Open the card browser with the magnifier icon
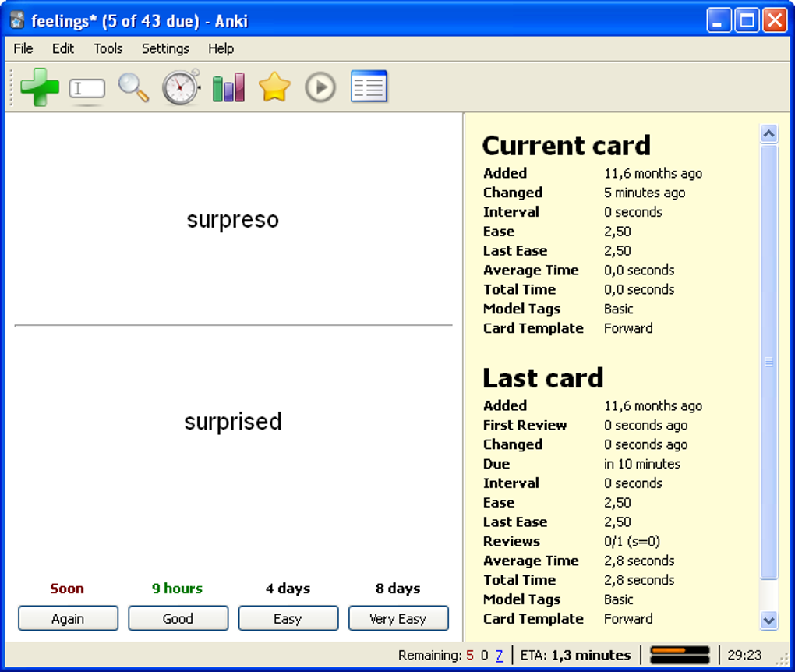The image size is (795, 672). point(132,87)
